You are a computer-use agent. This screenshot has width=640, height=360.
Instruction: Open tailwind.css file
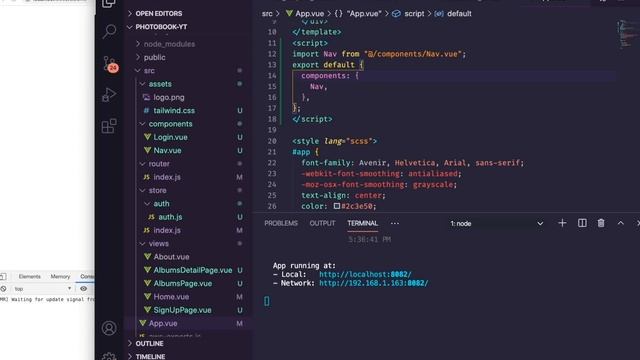point(174,111)
